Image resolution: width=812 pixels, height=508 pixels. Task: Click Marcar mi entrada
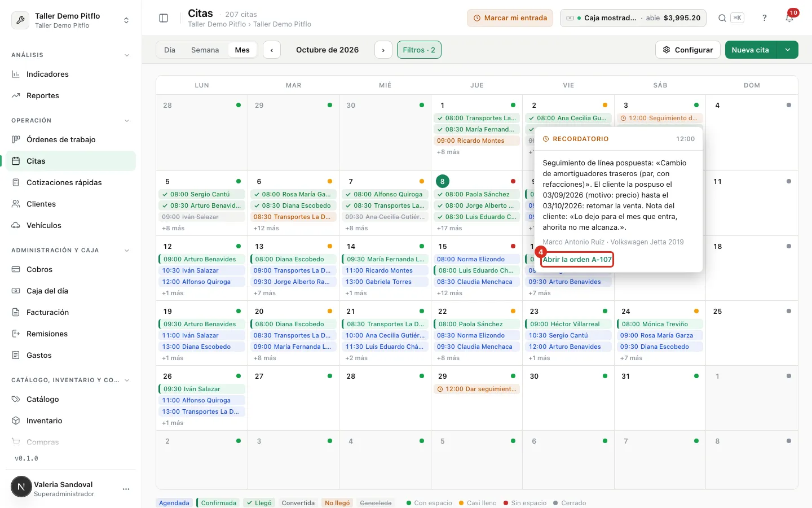(510, 18)
